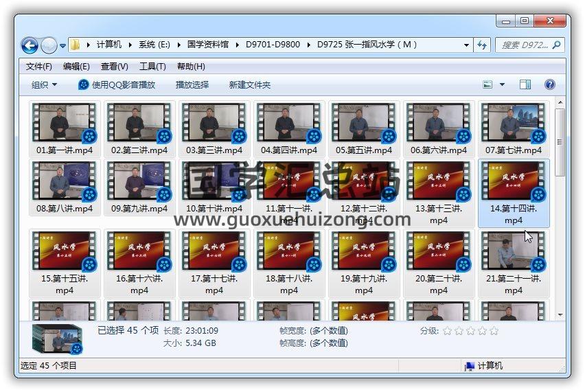
Task: Select video 17.第十七讲.mp4 thumbnail
Action: pos(214,251)
